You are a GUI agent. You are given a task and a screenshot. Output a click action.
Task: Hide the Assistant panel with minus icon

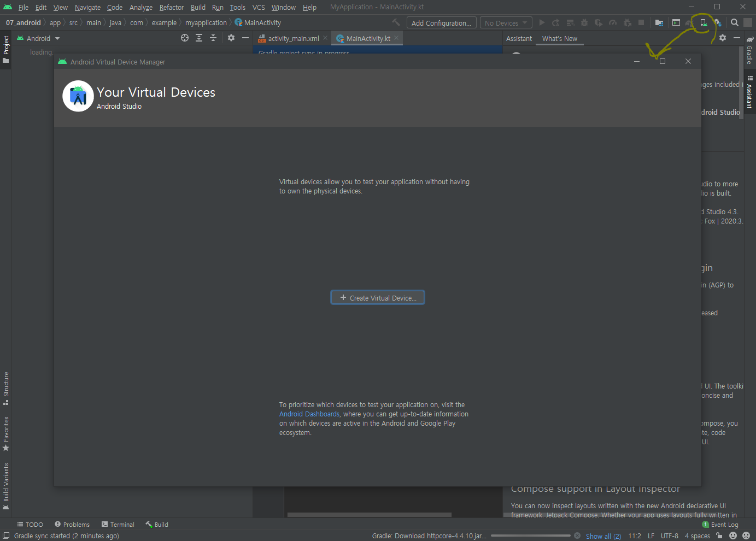click(737, 38)
